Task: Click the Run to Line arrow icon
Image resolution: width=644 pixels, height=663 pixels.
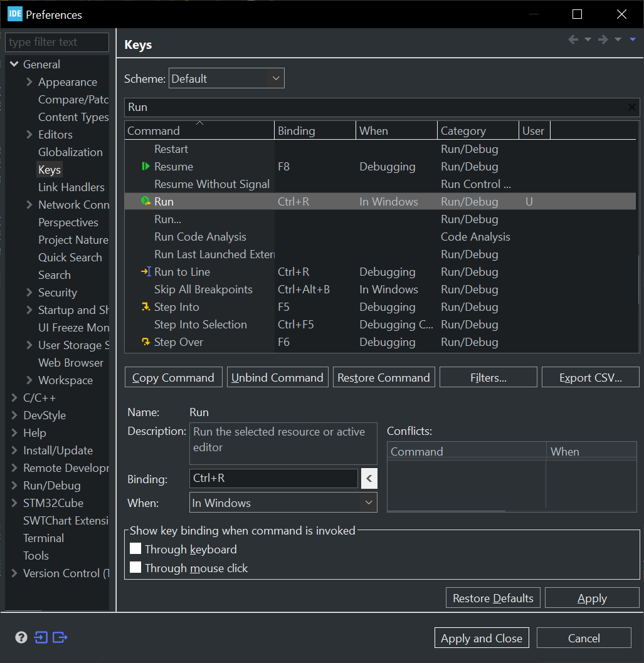Action: [x=145, y=271]
